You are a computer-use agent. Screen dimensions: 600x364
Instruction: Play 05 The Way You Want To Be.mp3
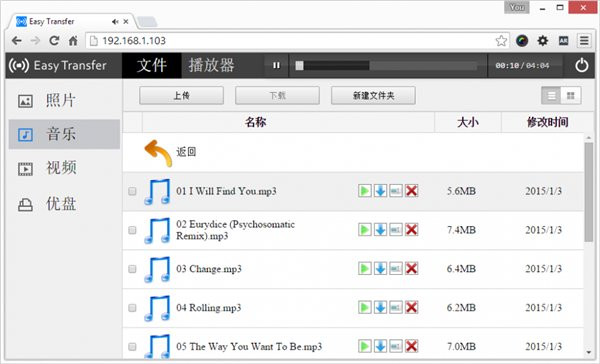(364, 346)
